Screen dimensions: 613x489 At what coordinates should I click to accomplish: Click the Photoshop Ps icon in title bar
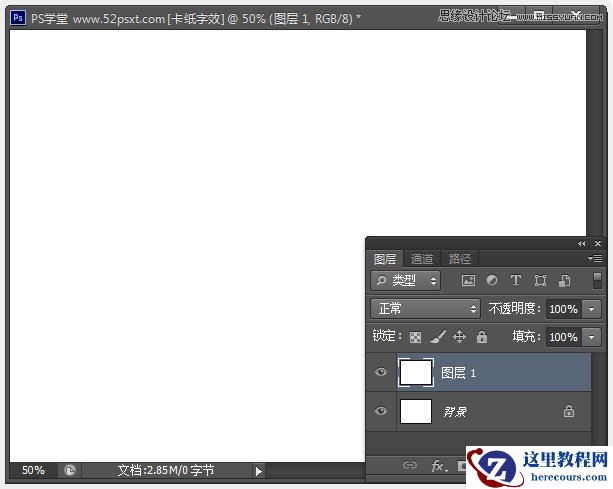(x=18, y=18)
